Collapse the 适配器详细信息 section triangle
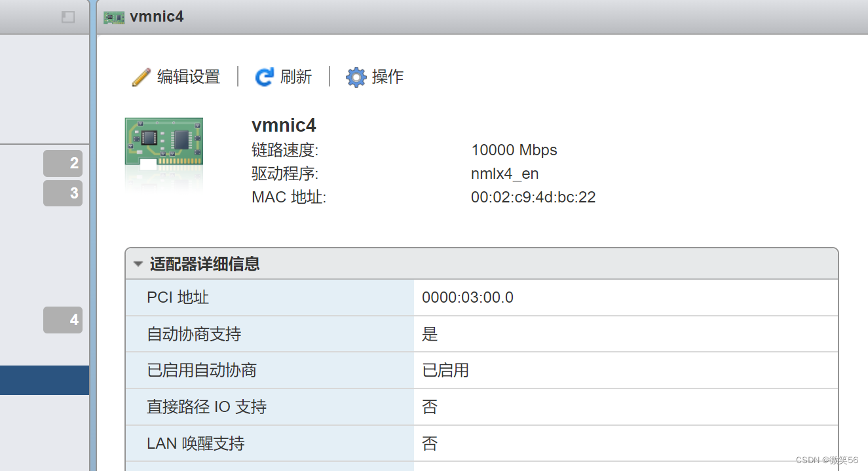Screen dimensions: 868x471 click(138, 264)
